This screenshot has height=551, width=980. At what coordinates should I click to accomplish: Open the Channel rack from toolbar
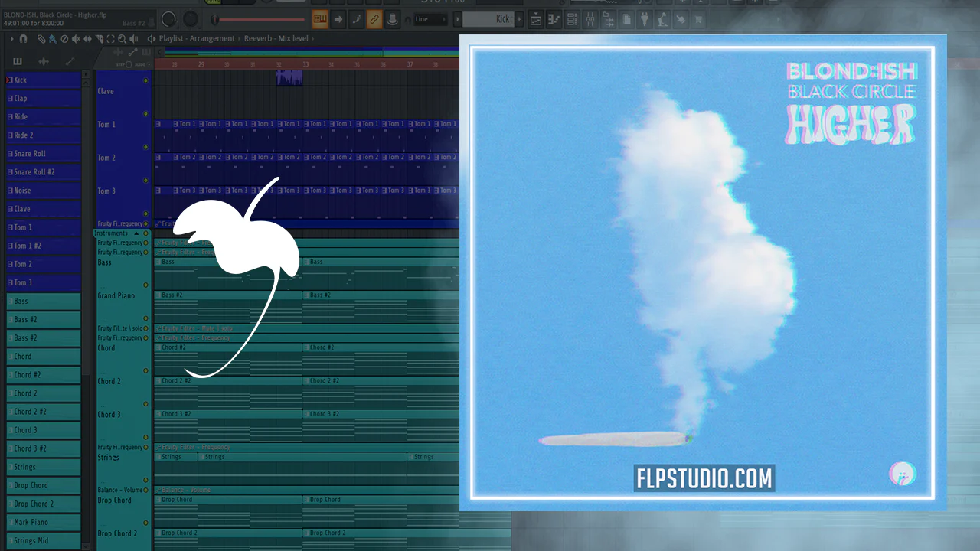coord(572,19)
